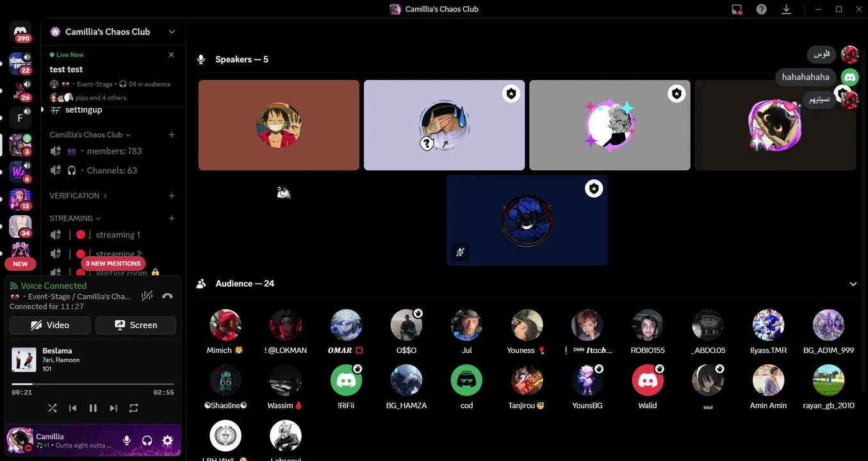Open Beslama album art thumbnail
The height and width of the screenshot is (461, 868).
click(x=24, y=360)
